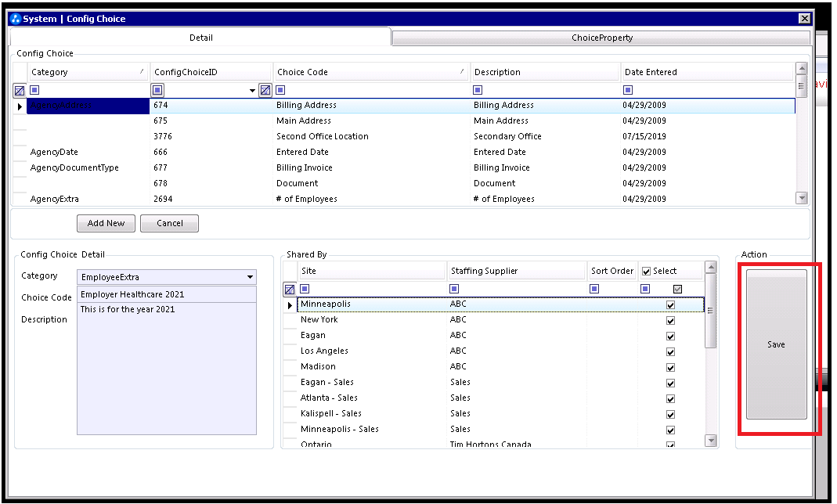Click the Description text area
This screenshot has width=837, height=504.
(167, 369)
